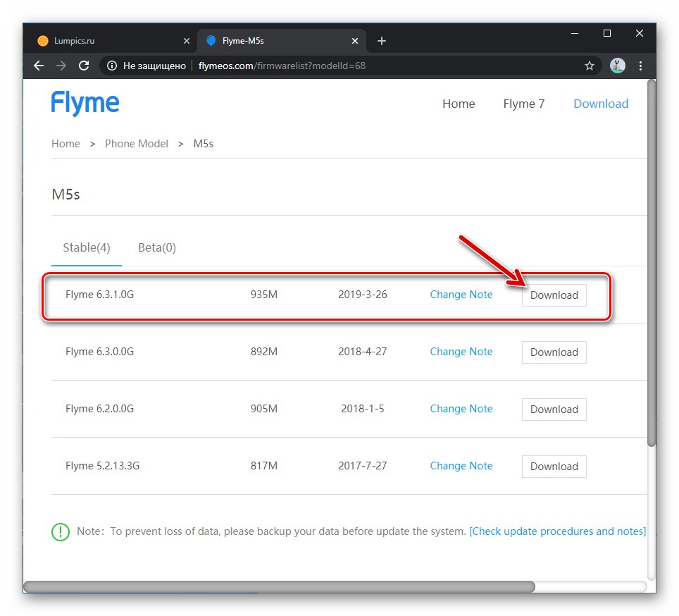Open the Flyme 7 navigation item
Screen dimensions: 679x616
(x=523, y=104)
